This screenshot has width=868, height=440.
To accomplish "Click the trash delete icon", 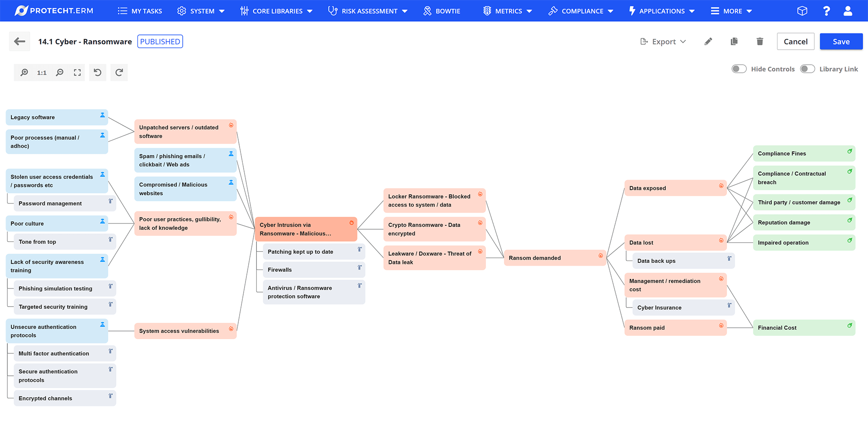I will (760, 42).
